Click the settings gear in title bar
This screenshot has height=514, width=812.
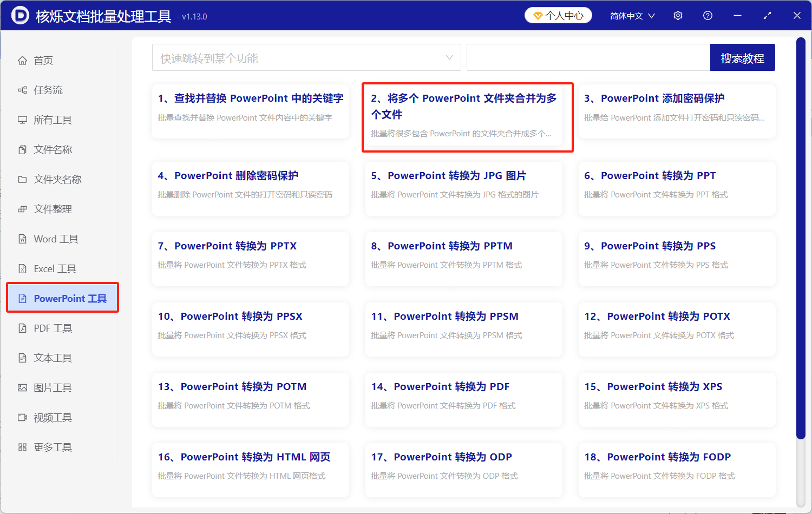coord(678,15)
